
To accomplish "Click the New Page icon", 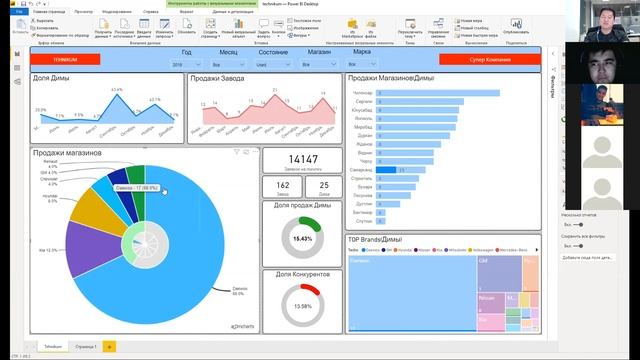I will tap(210, 24).
